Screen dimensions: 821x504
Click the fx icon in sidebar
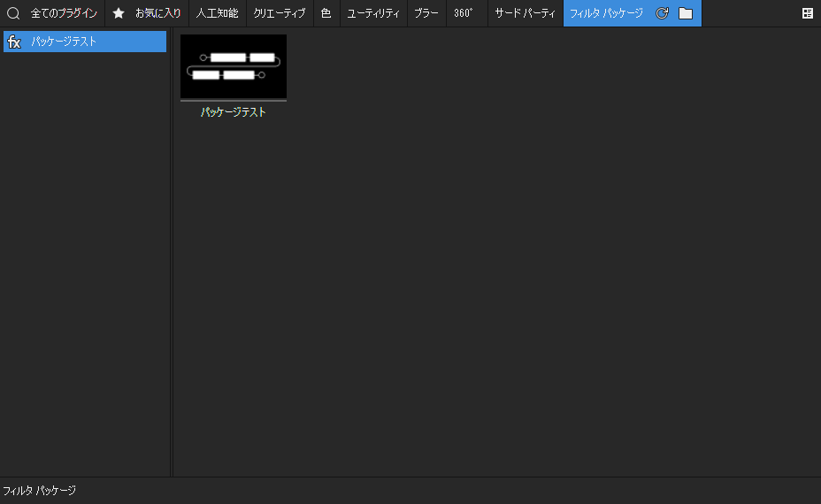pyautogui.click(x=14, y=42)
